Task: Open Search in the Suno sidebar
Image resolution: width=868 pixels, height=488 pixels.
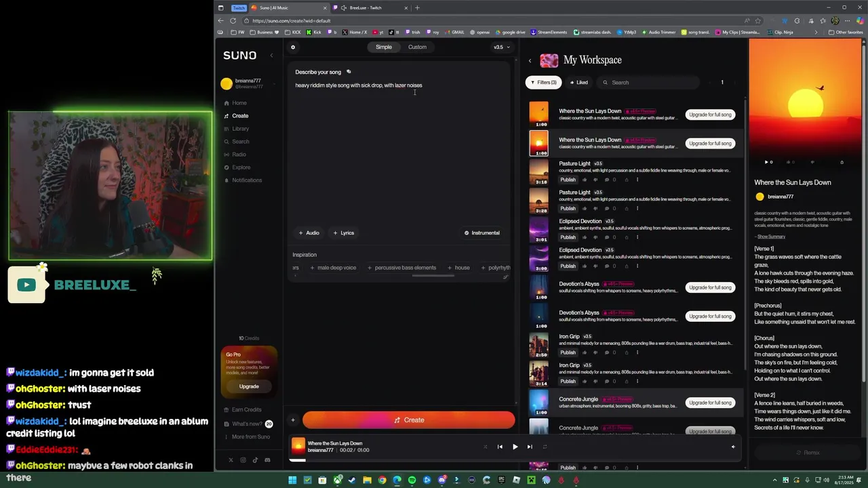Action: [236, 142]
